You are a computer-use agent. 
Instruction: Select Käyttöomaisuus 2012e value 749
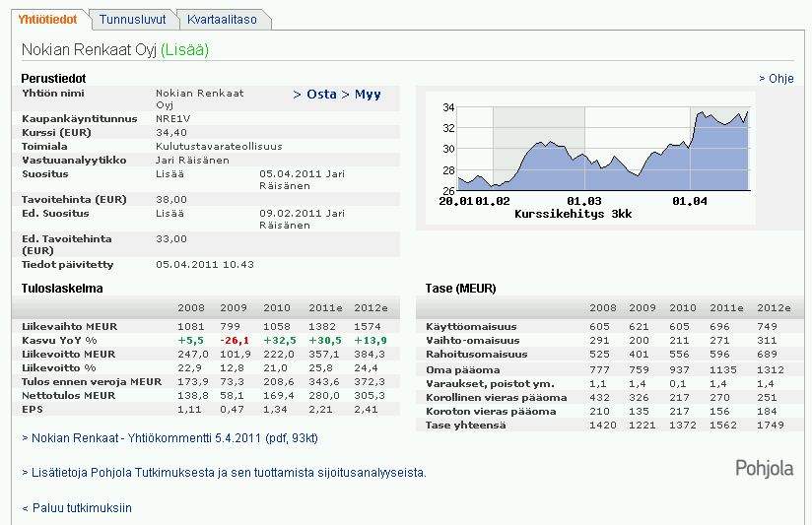coord(767,327)
